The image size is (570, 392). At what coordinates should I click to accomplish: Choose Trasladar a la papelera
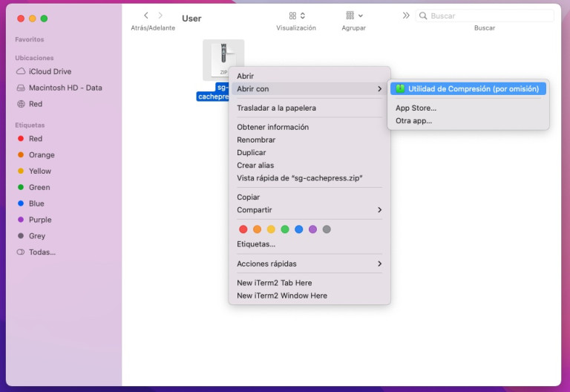[309, 108]
